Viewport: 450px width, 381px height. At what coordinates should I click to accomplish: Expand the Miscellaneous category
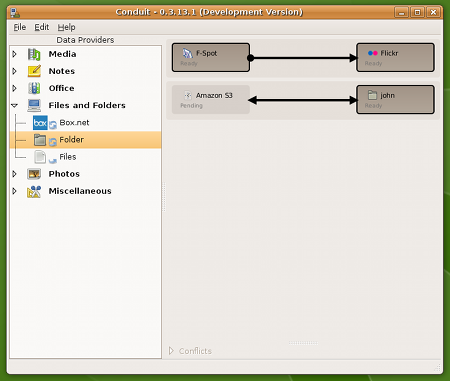(x=14, y=191)
